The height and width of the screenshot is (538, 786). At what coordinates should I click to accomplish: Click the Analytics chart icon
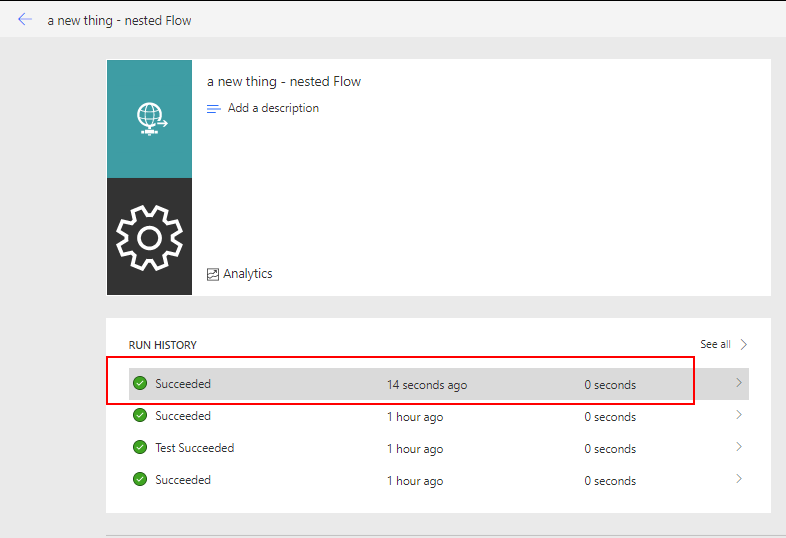click(213, 274)
